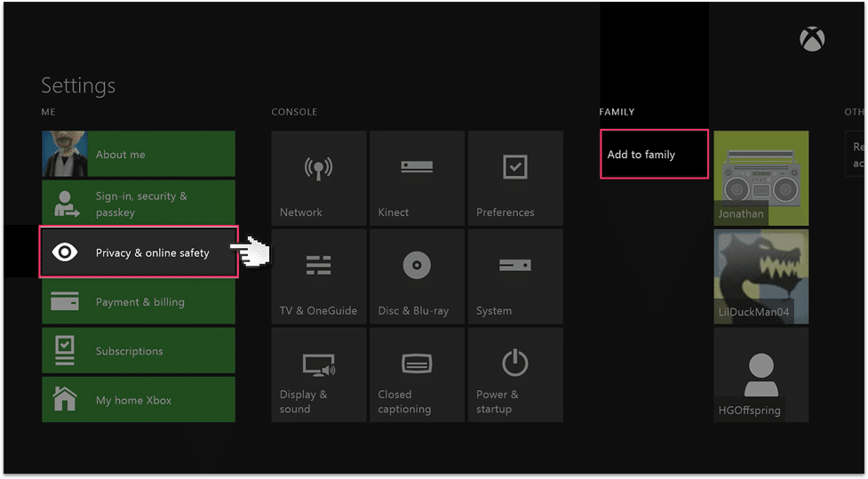Select Jonathan's family profile
The height and width of the screenshot is (479, 868).
pos(761,178)
